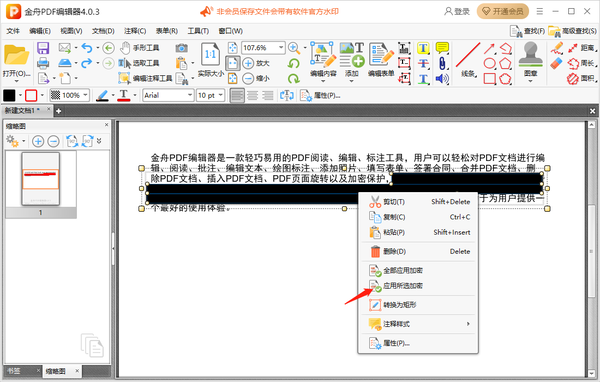600x382 pixels.
Task: Click the edit form (编辑表单) icon
Action: coord(381,60)
